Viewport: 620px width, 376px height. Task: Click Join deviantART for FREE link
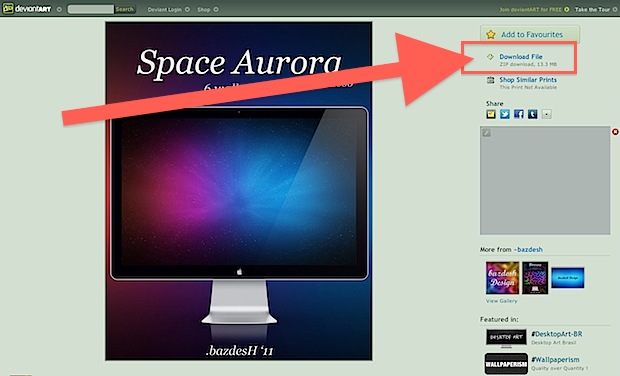(530, 9)
